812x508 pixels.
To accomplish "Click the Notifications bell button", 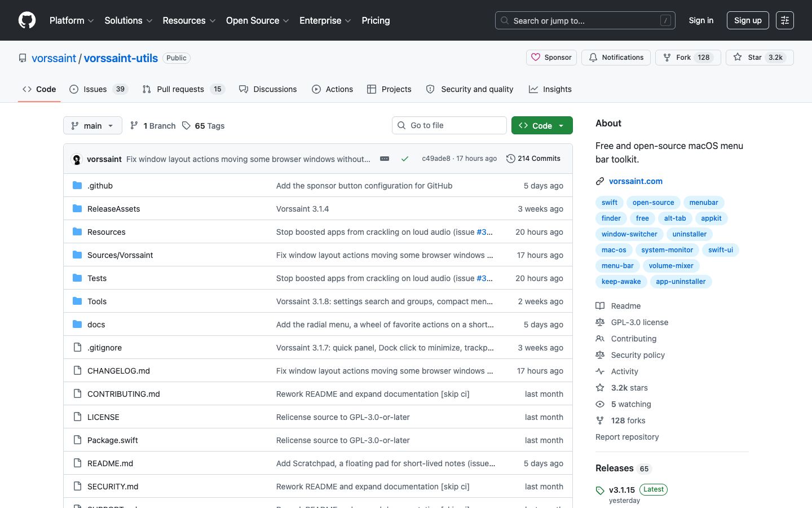I will tap(616, 58).
